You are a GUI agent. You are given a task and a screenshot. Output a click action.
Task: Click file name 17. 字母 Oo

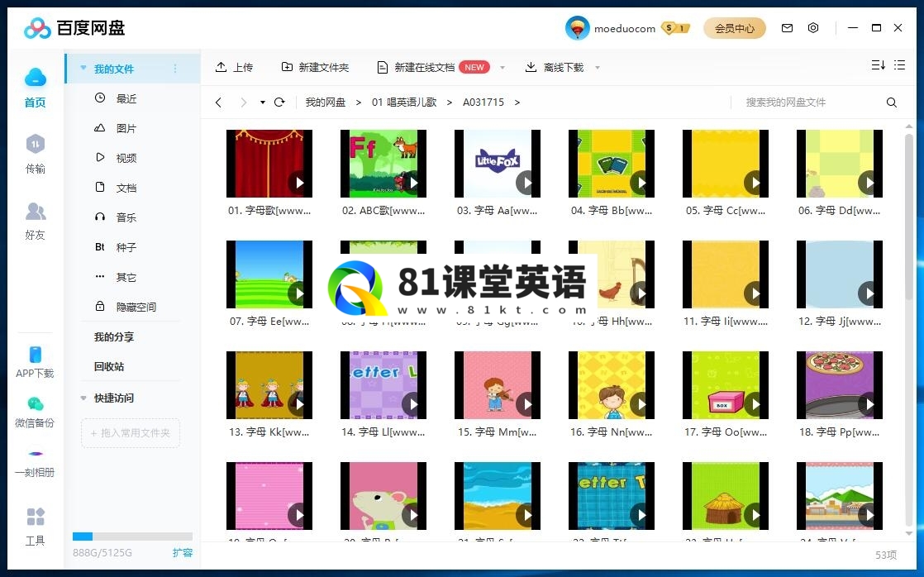[x=726, y=432]
